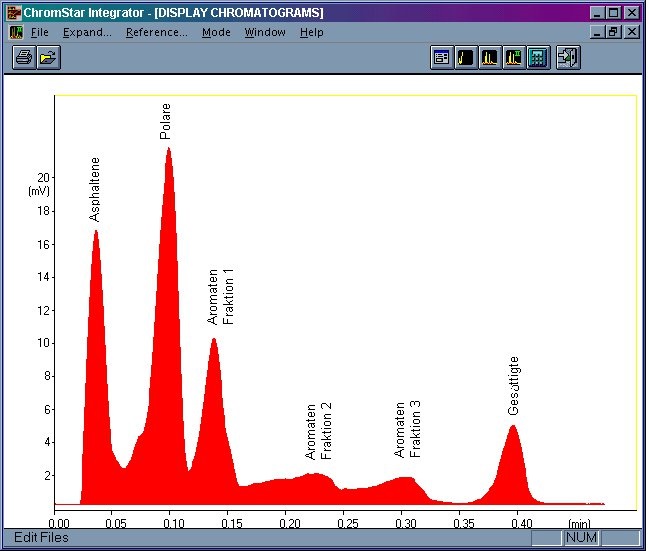Select the single yellow curve view icon

tap(466, 58)
